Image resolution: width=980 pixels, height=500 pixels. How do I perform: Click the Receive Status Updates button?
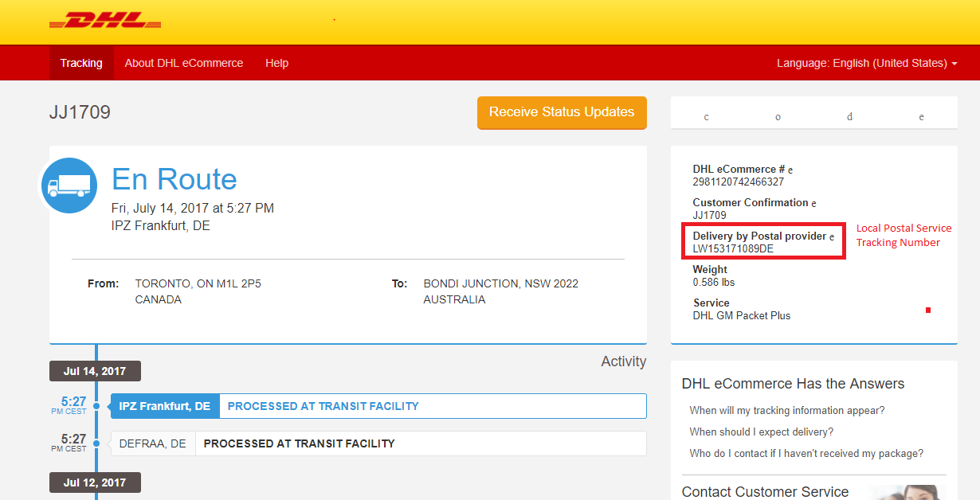[562, 112]
